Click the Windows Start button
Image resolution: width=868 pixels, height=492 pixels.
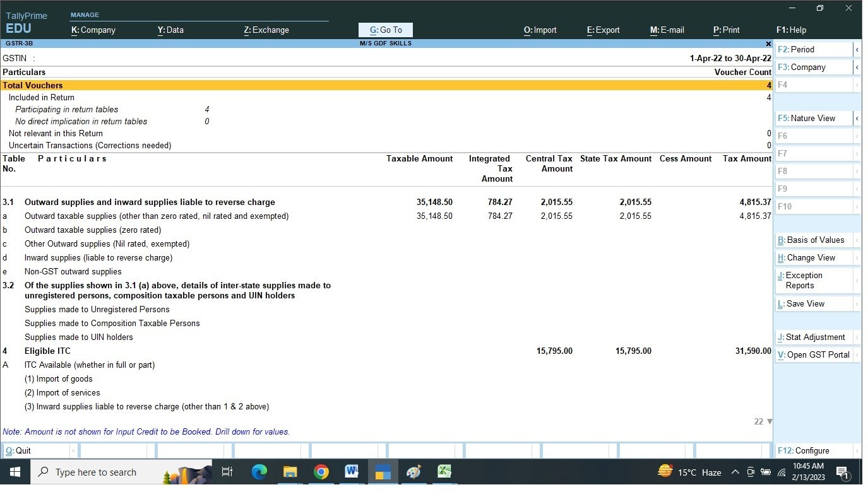(15, 472)
